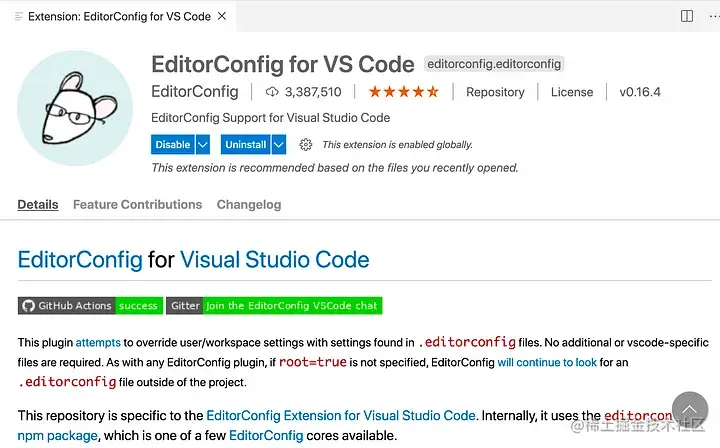Click the five-star rating

(x=403, y=92)
